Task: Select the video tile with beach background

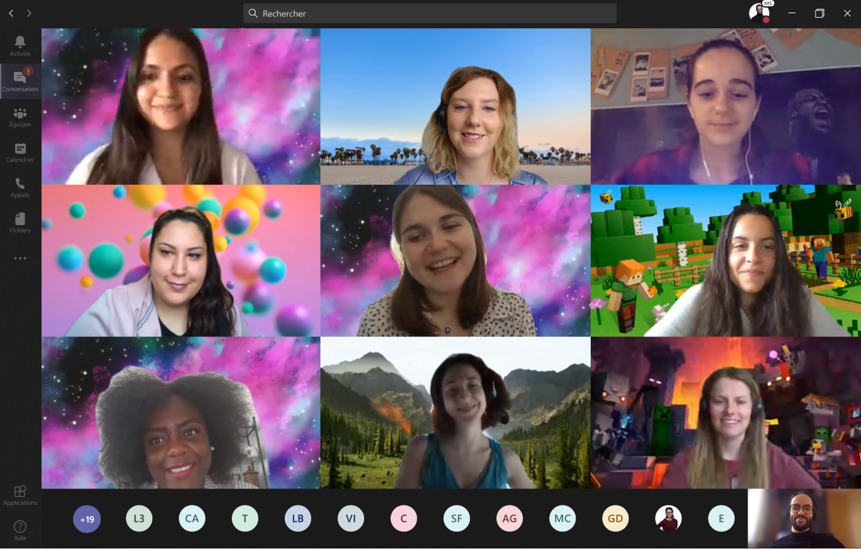Action: coord(455,106)
